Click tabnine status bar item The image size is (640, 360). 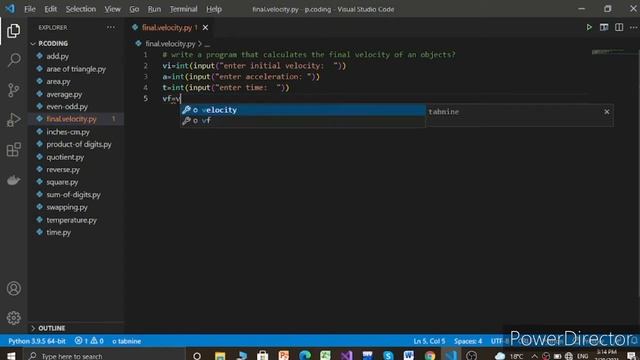click(127, 341)
